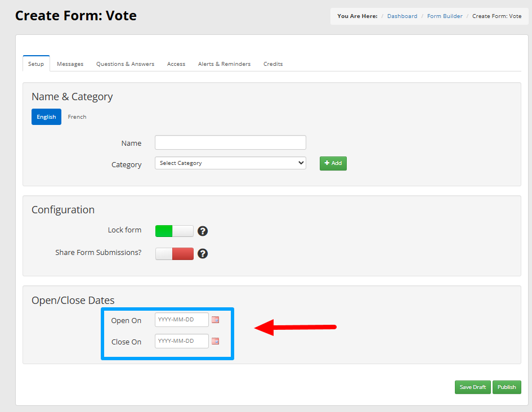Click the green Add category button
Screen dimensions: 532x412
pyautogui.click(x=333, y=163)
